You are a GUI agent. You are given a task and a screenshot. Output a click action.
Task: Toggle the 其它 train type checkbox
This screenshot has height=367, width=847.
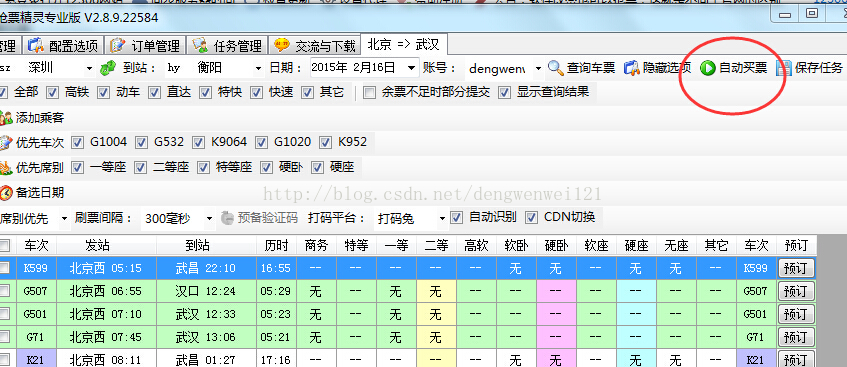pos(307,92)
